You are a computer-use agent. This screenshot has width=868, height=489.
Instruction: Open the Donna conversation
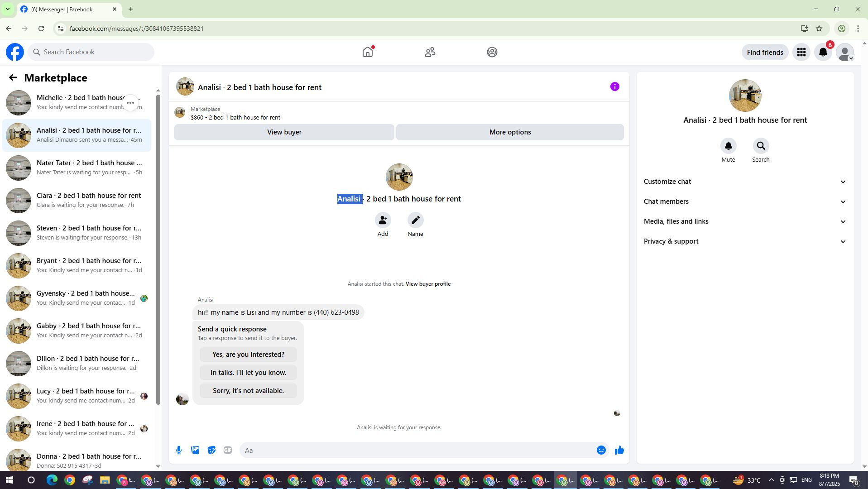(x=77, y=459)
